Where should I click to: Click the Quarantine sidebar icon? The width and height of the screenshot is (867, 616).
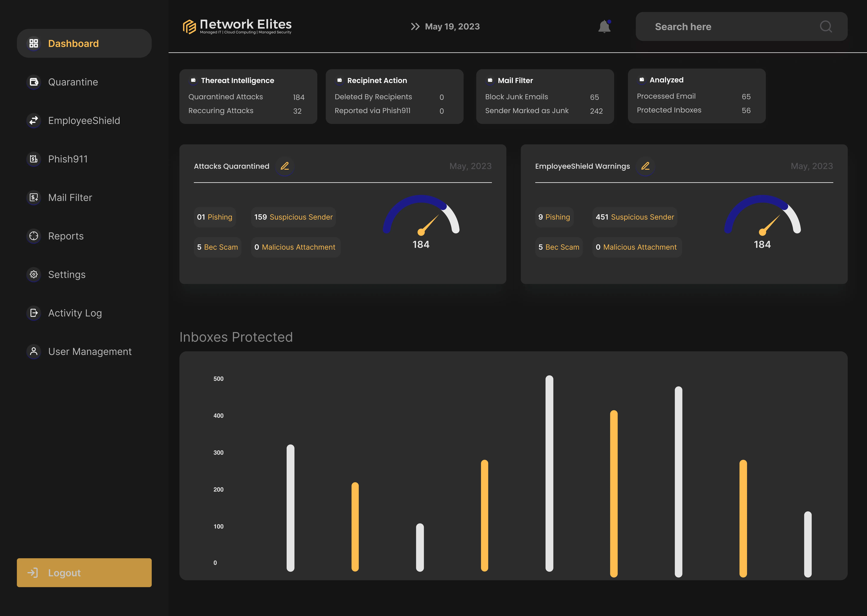(x=34, y=82)
